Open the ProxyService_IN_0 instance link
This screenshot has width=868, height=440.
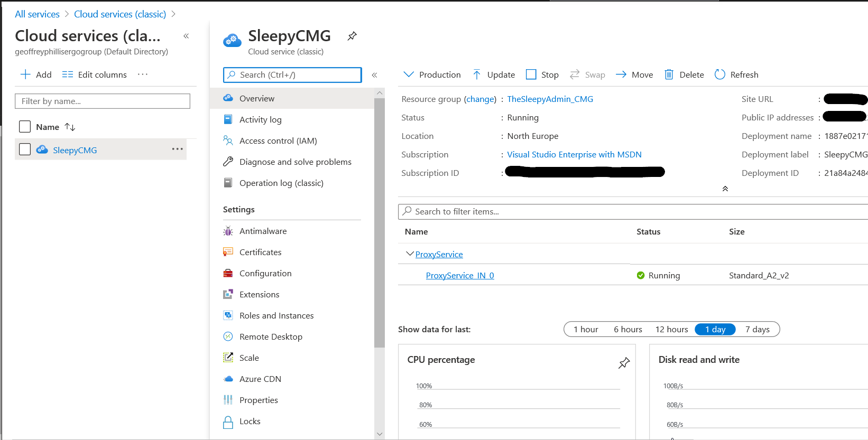click(x=460, y=275)
